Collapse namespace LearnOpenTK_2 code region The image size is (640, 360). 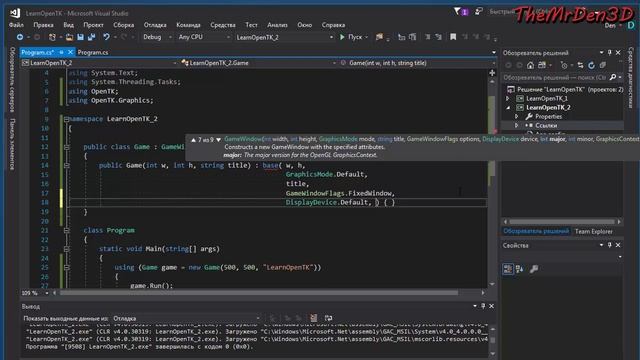[66, 119]
